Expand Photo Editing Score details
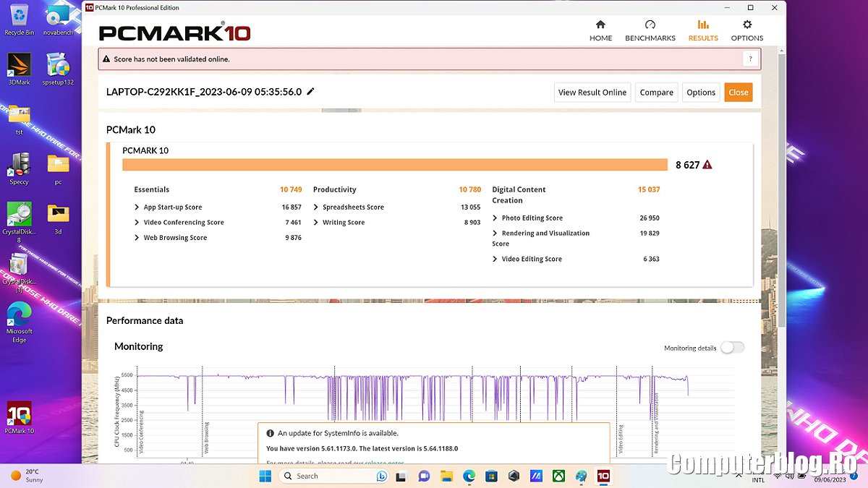The image size is (868, 488). tap(495, 218)
